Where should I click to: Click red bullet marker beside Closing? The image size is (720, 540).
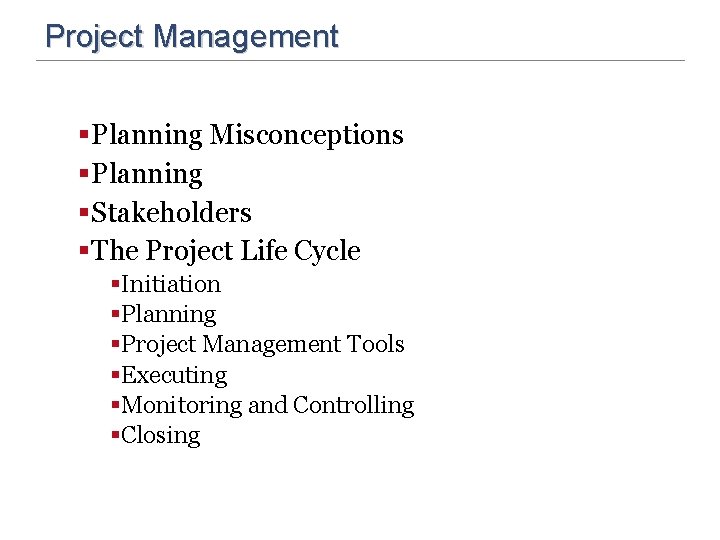click(x=115, y=435)
